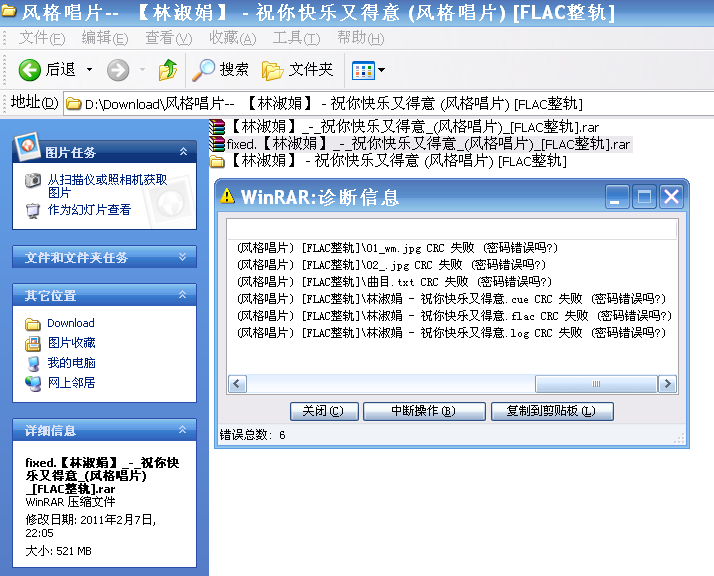Click the address bar path field
Viewport: 714px width, 576px height.
pyautogui.click(x=388, y=104)
